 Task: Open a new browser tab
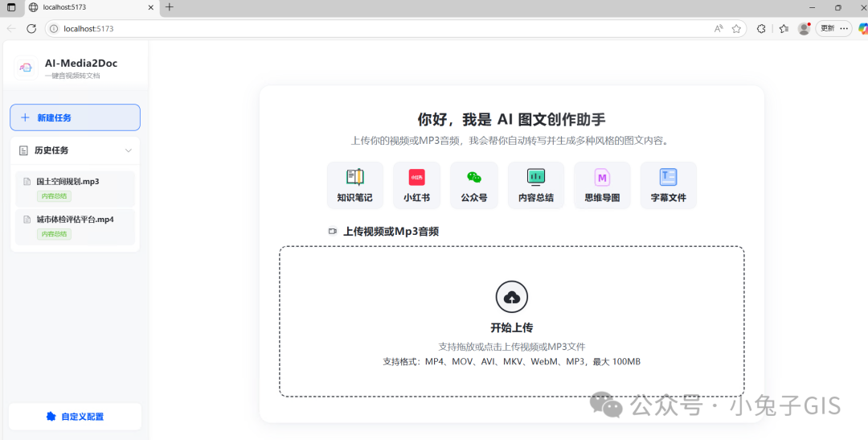tap(170, 7)
